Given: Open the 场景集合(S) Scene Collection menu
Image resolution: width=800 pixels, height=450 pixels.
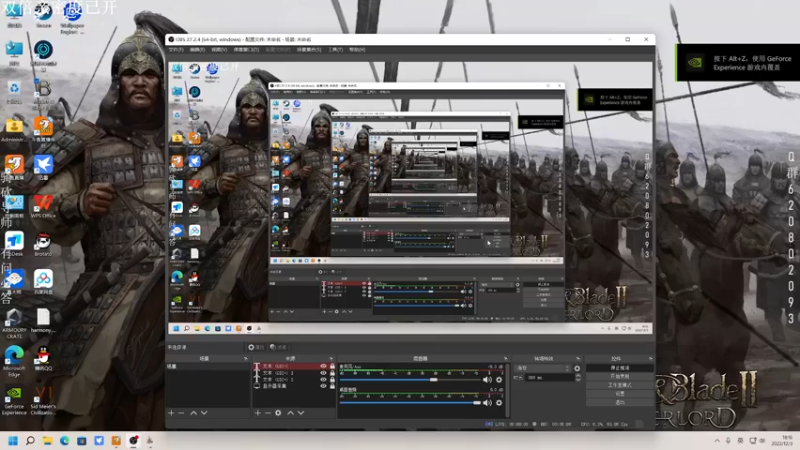Looking at the screenshot, I should 309,50.
